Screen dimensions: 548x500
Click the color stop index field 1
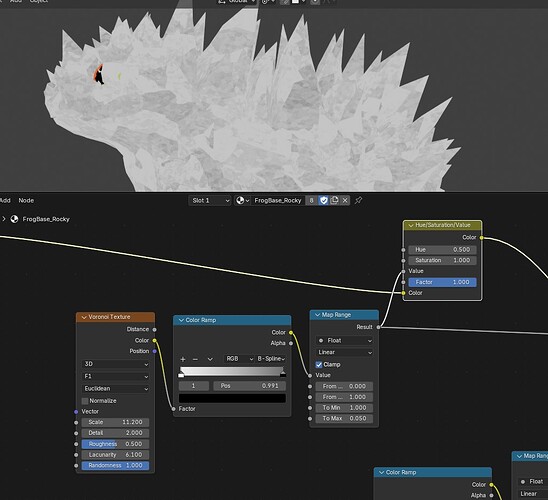click(194, 386)
